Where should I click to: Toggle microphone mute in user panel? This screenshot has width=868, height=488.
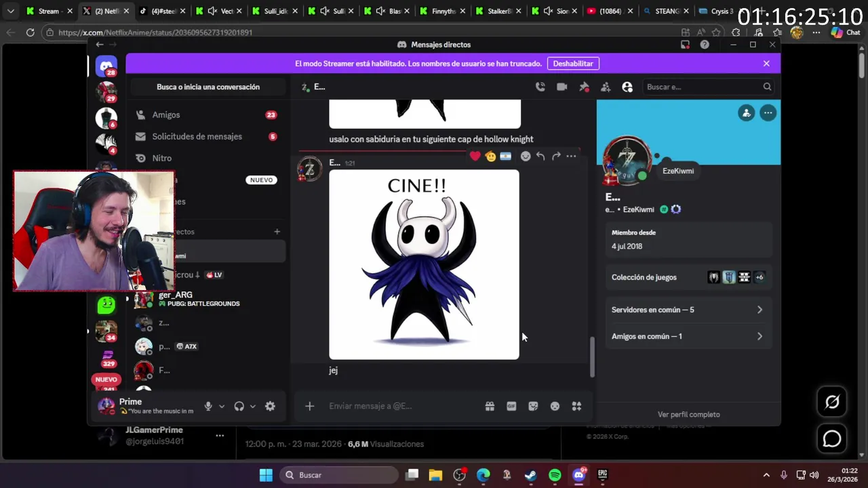[x=208, y=406]
